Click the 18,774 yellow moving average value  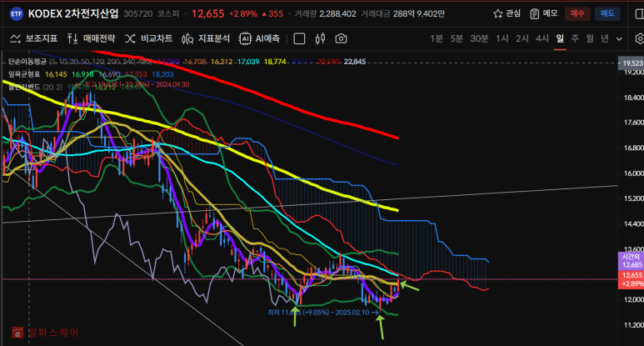pyautogui.click(x=275, y=62)
